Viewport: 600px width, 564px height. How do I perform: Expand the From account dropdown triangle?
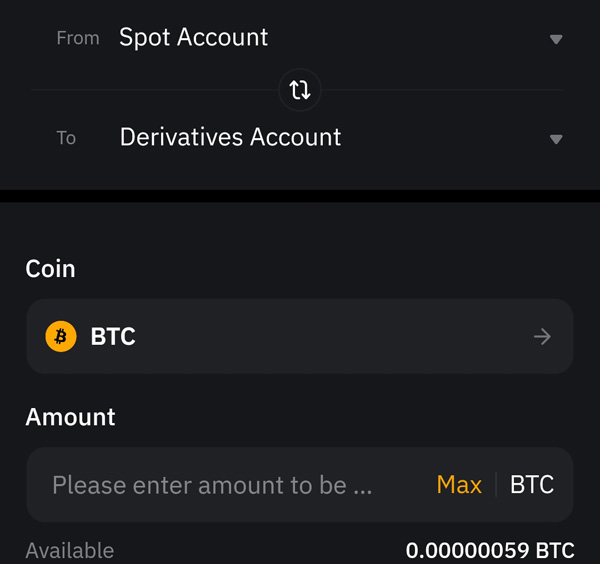pos(556,39)
